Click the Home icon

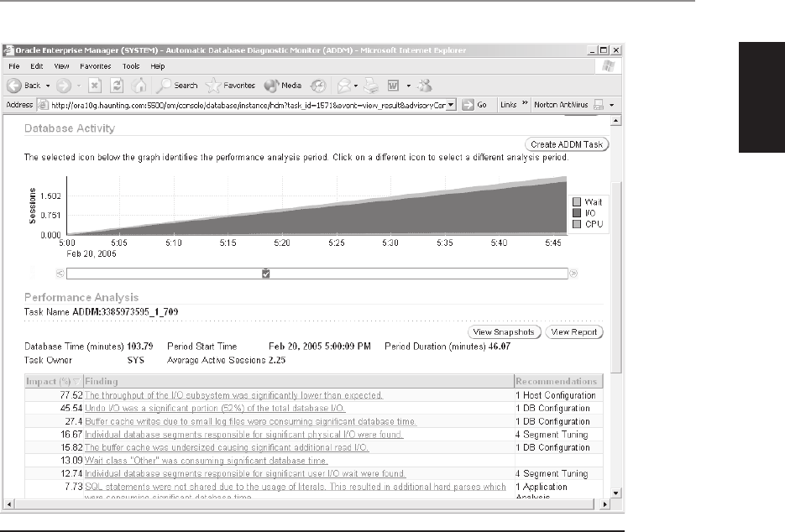click(x=139, y=86)
